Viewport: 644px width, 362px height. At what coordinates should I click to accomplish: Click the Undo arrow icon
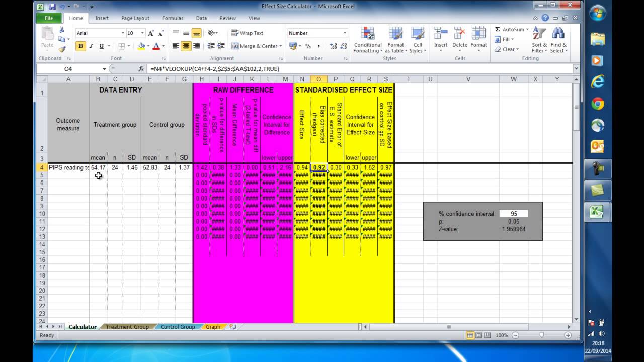62,7
